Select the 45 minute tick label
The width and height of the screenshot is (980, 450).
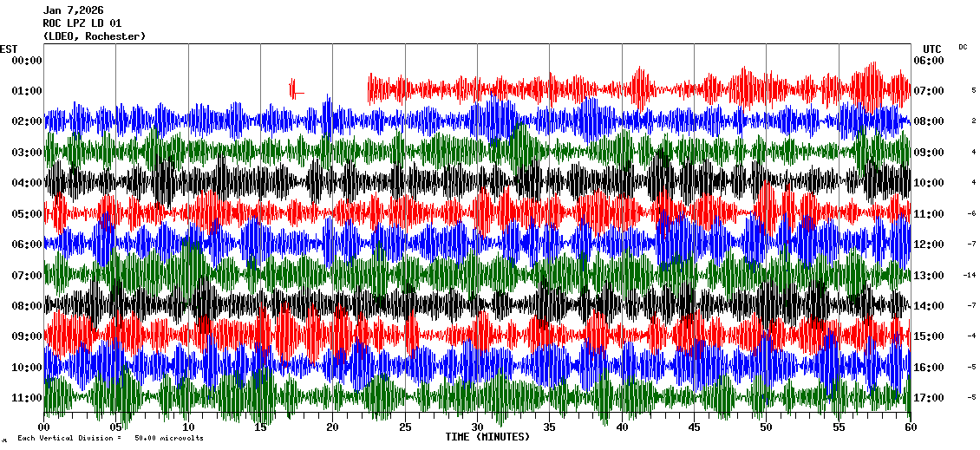[x=693, y=427]
